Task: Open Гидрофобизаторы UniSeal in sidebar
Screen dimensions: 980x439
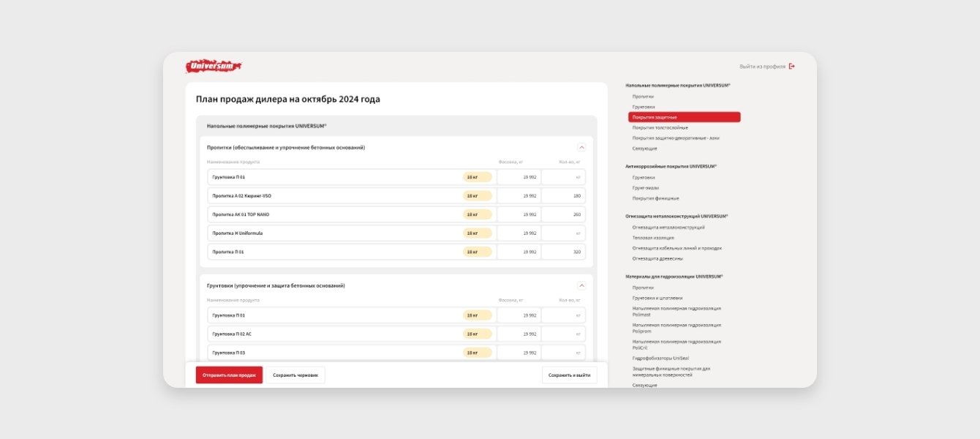Action: [x=660, y=358]
